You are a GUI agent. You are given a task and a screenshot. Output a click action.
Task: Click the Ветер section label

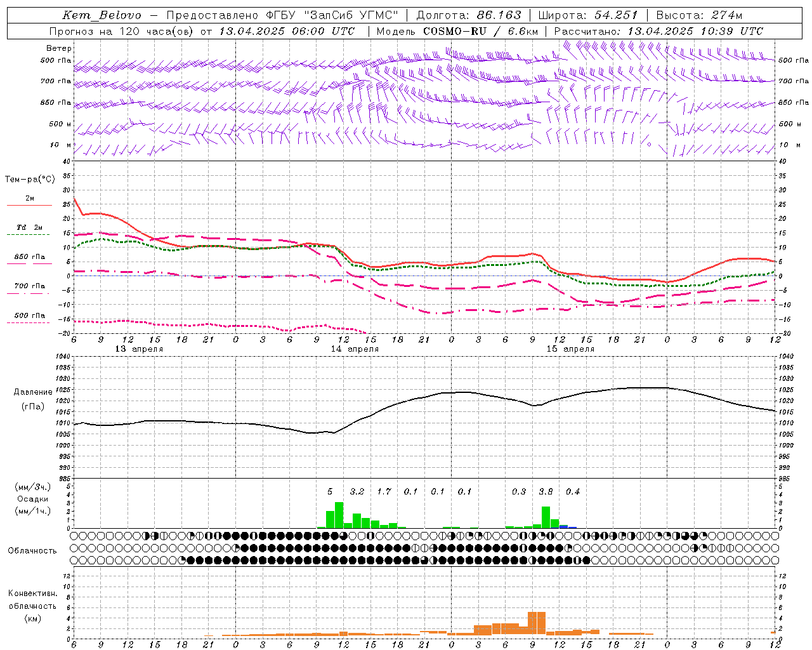click(59, 48)
